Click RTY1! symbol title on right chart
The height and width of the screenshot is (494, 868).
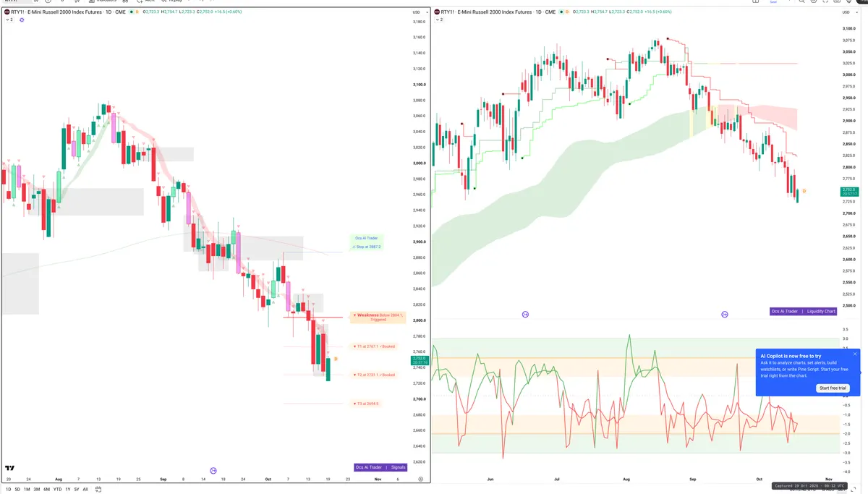click(x=499, y=12)
